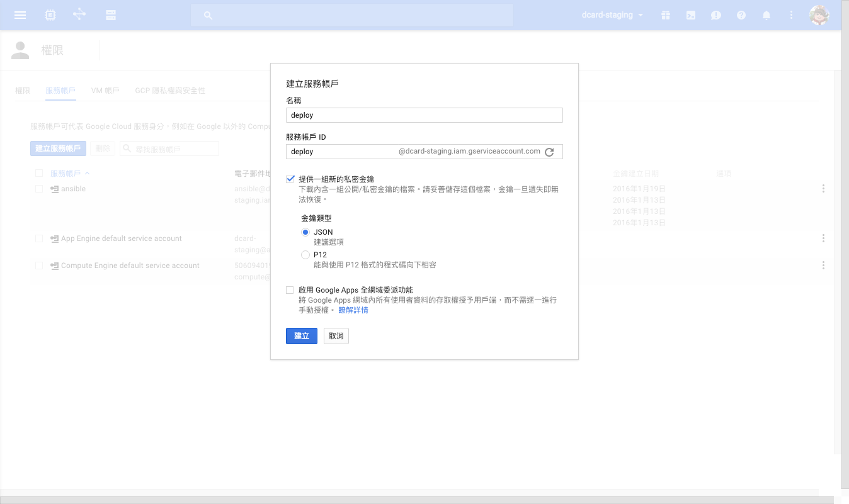849x504 pixels.
Task: Click the storage icon in top bar
Action: click(111, 15)
